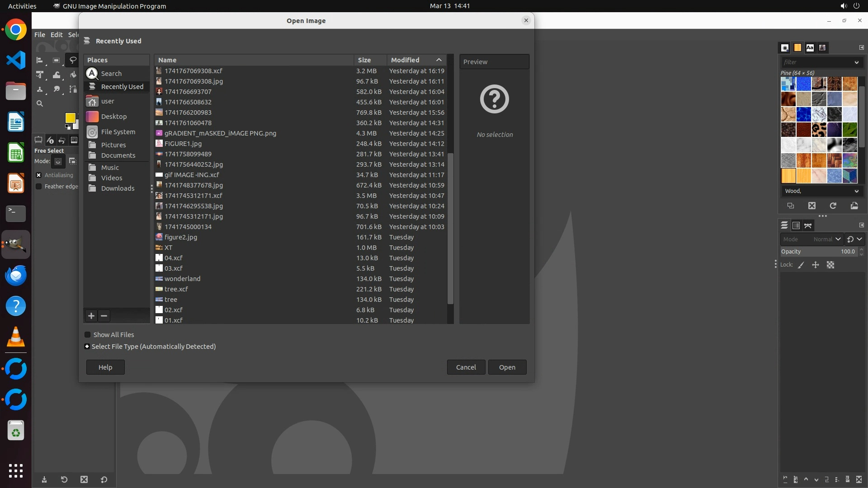Open the Wood tag dropdown
The height and width of the screenshot is (488, 868).
(856, 191)
